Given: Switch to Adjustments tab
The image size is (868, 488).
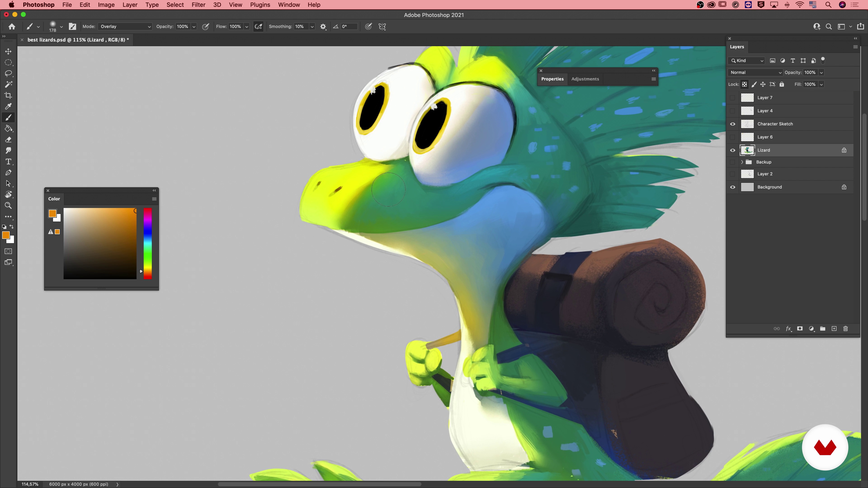Looking at the screenshot, I should 585,79.
